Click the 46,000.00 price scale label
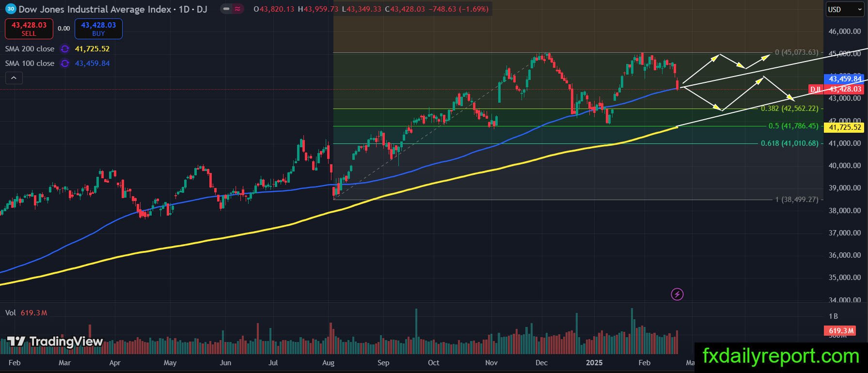Screen dimensions: 868x373 pos(845,31)
